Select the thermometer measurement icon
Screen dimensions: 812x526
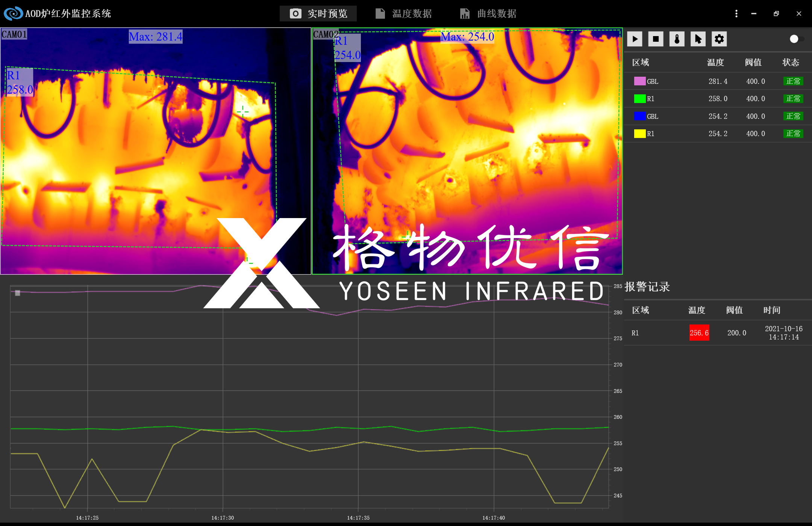click(x=677, y=39)
